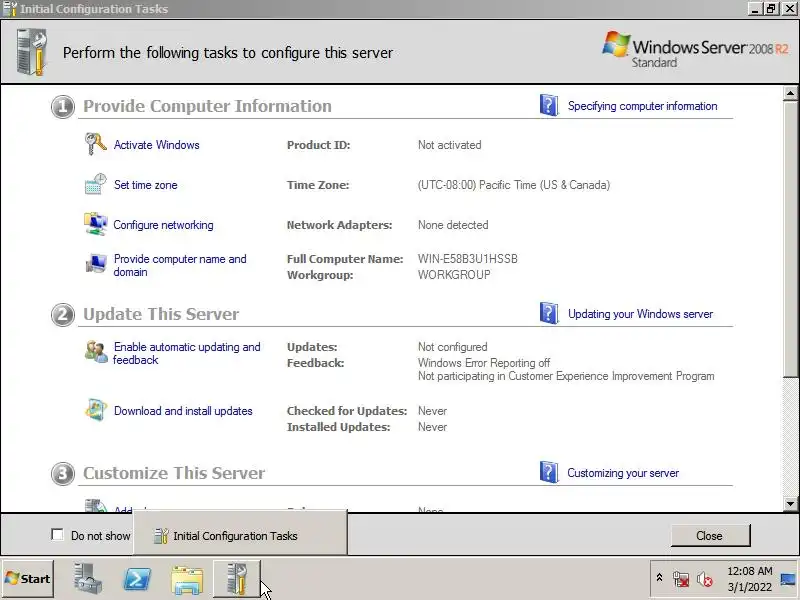This screenshot has height=600, width=800.
Task: Open the Start menu
Action: 28,579
